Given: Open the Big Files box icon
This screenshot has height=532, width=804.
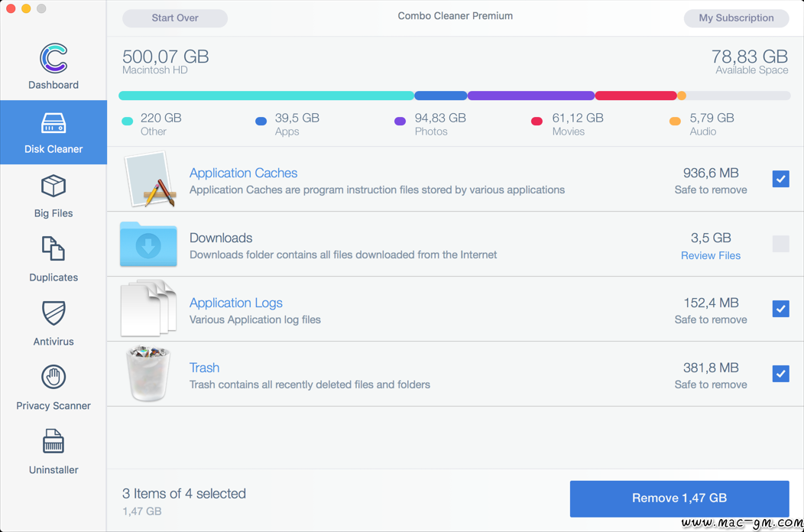Looking at the screenshot, I should point(53,186).
